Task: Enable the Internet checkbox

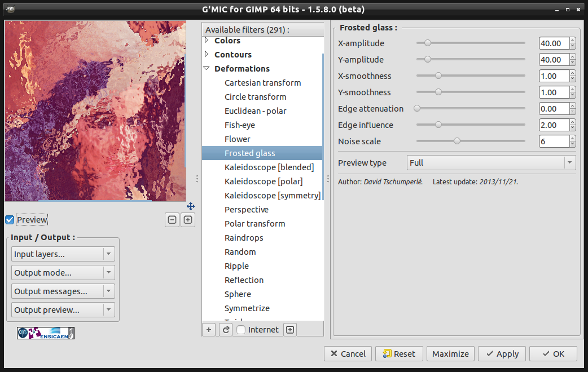Action: [x=241, y=330]
